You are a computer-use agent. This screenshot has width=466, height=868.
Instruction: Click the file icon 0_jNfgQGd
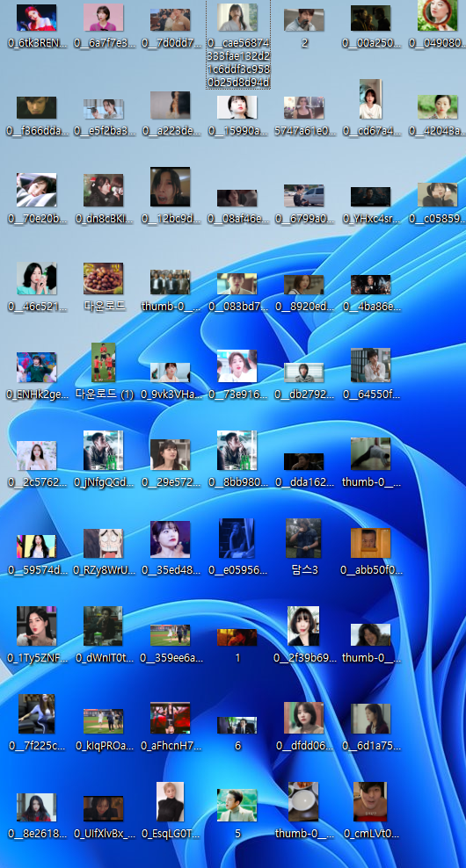tap(104, 451)
